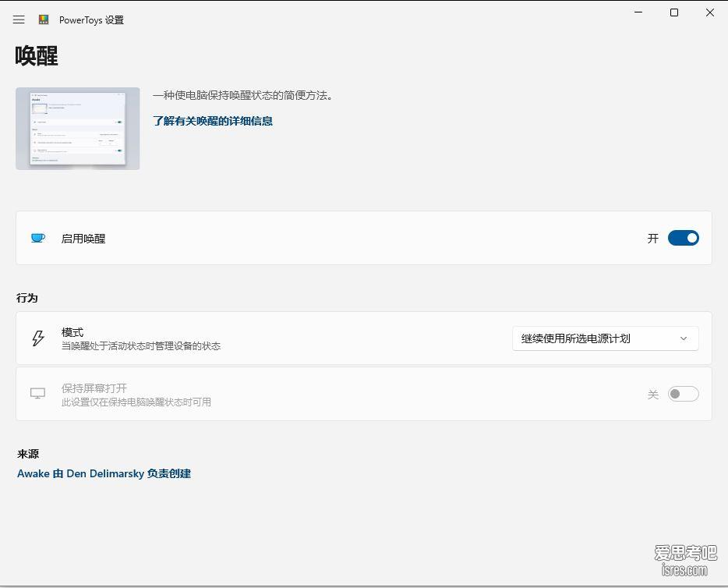Click the 保持屏幕打开 label
728x588 pixels.
(94, 388)
